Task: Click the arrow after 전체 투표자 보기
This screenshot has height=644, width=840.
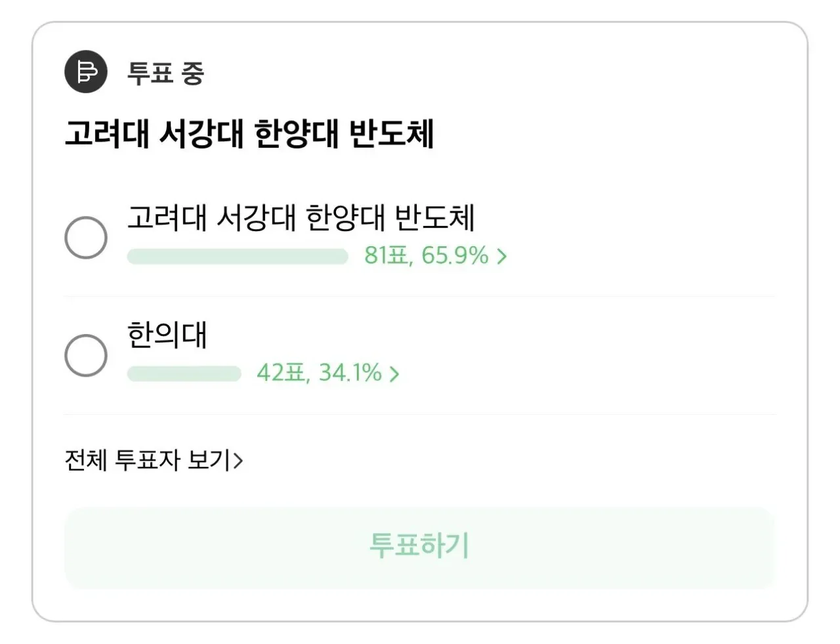Action: click(x=239, y=460)
